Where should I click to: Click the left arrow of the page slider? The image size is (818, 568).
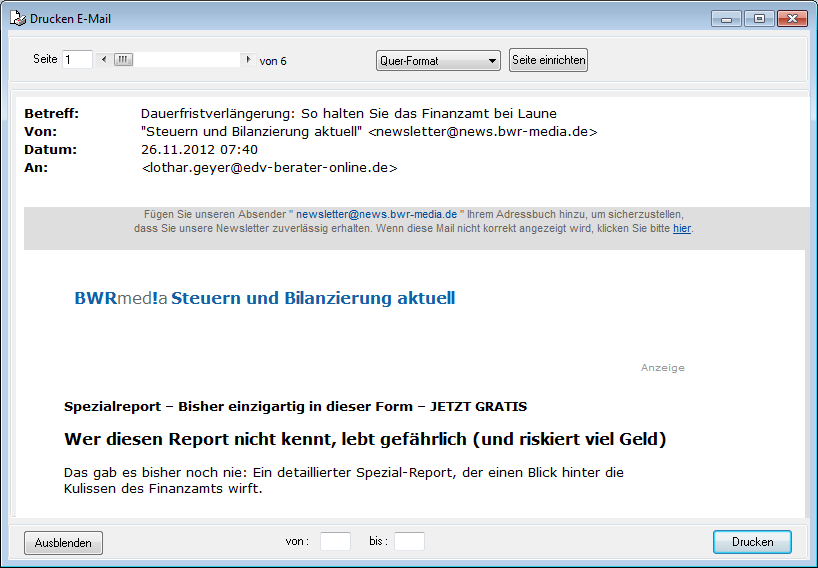point(103,60)
